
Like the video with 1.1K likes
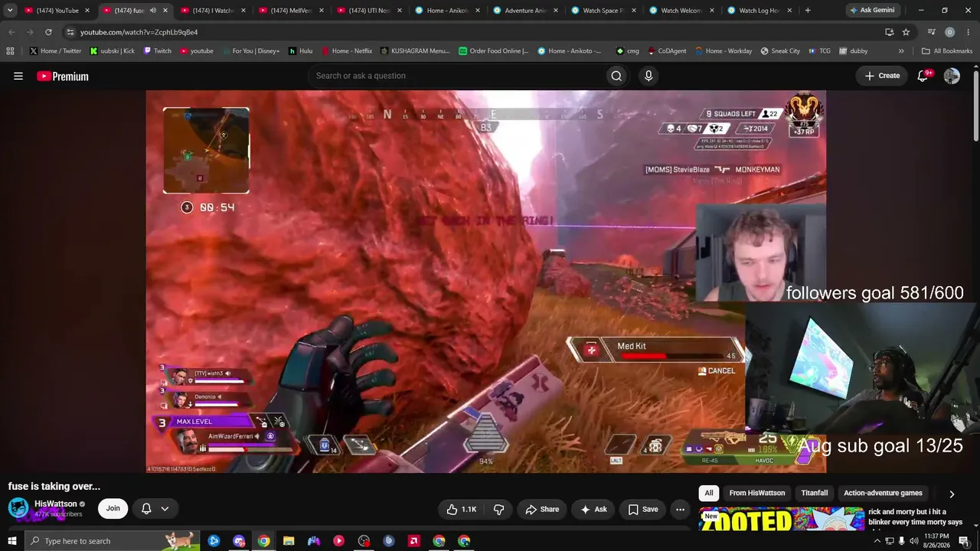(x=462, y=509)
